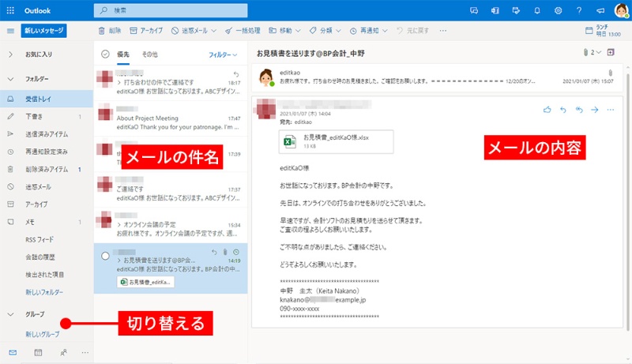Screen dimensions: 632x364
Task: Switch to 優先 focused tab
Action: pos(123,54)
